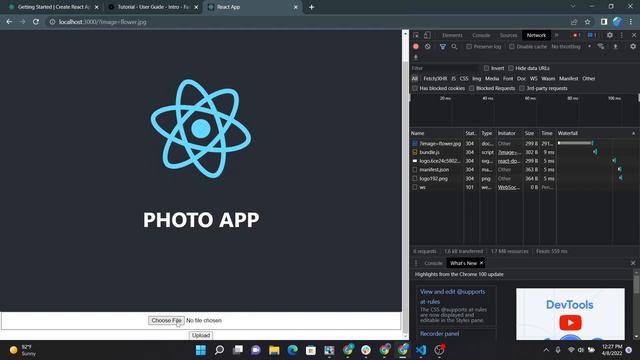The height and width of the screenshot is (360, 640).
Task: Open network search with magnifier icon
Action: (x=454, y=47)
